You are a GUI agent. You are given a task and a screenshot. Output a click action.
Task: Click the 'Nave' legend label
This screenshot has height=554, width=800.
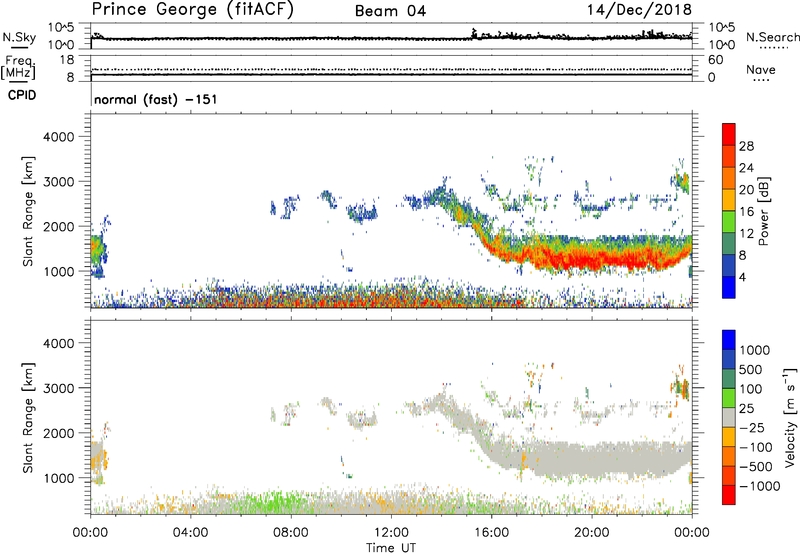(x=761, y=70)
